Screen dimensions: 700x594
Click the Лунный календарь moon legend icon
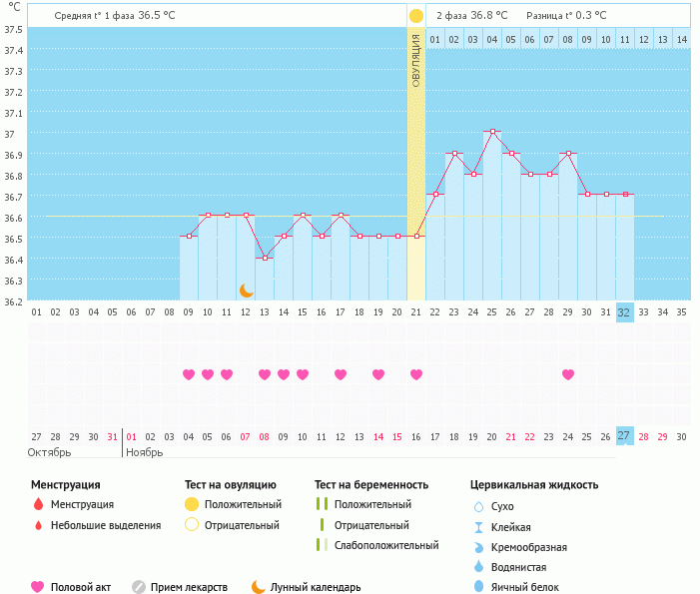(259, 587)
